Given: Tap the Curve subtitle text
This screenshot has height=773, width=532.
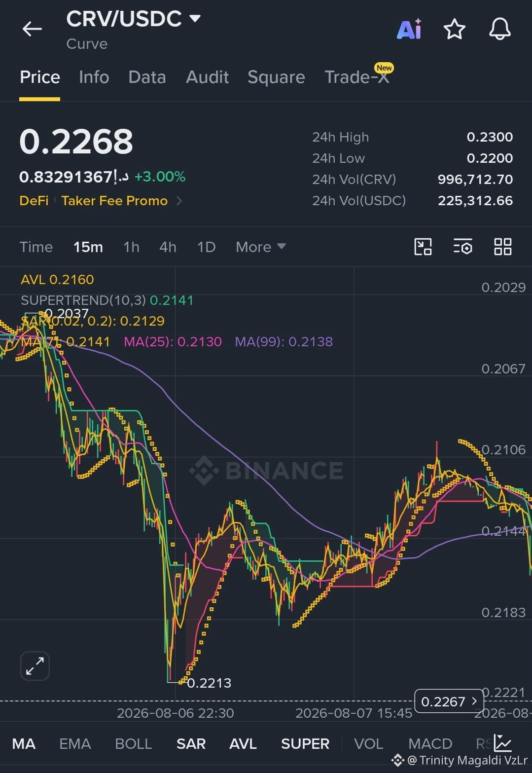Looking at the screenshot, I should 87,44.
